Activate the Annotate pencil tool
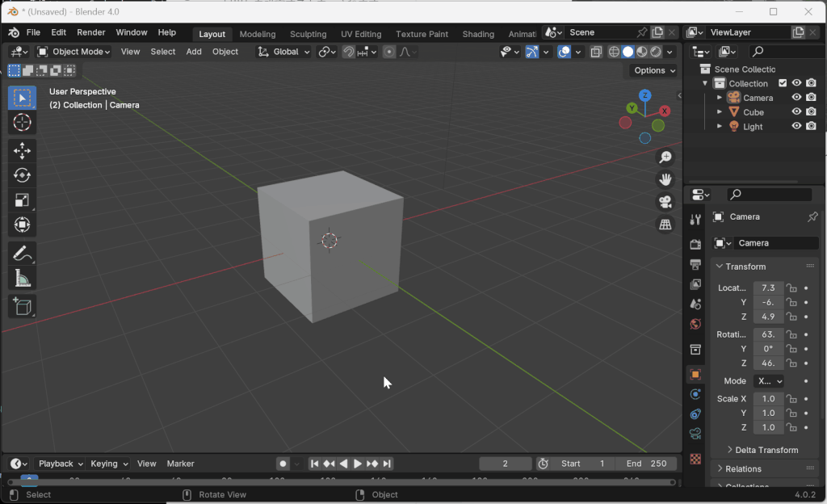Image resolution: width=827 pixels, height=504 pixels. [22, 253]
